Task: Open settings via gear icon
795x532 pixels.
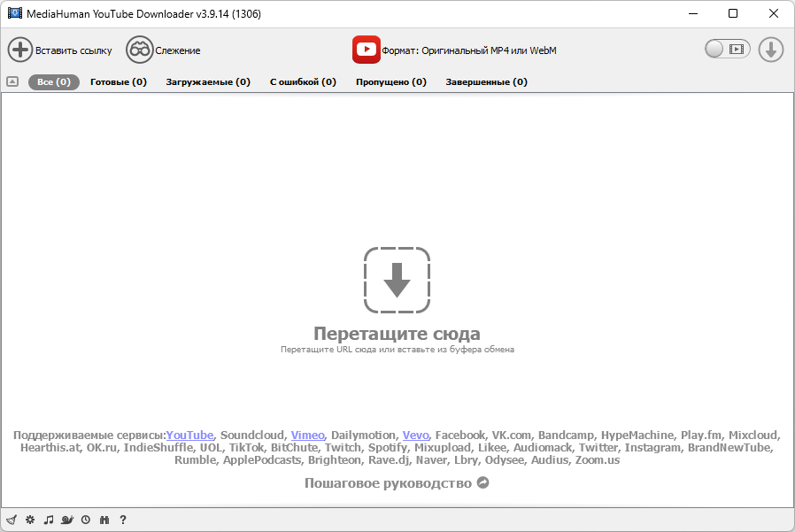Action: click(30, 520)
